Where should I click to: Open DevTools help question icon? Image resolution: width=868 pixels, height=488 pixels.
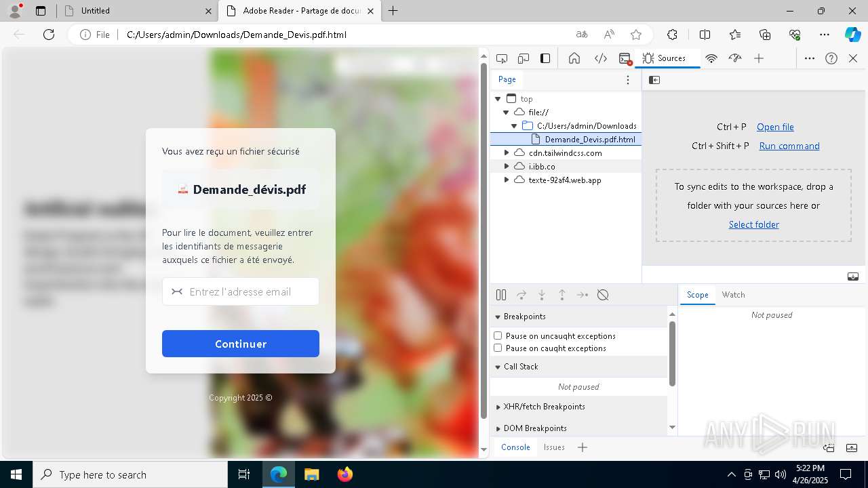point(831,58)
